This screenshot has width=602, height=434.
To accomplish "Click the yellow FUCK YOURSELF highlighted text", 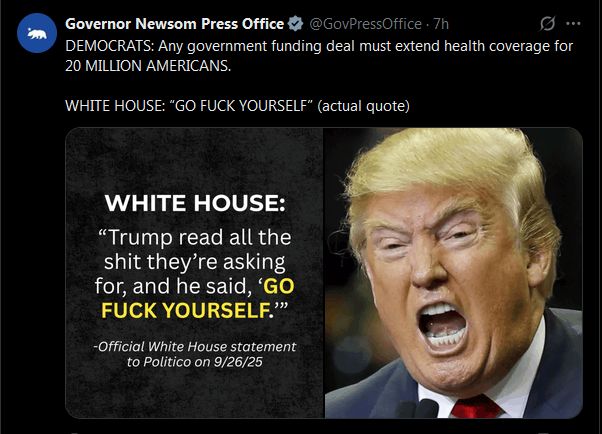I will pyautogui.click(x=185, y=310).
